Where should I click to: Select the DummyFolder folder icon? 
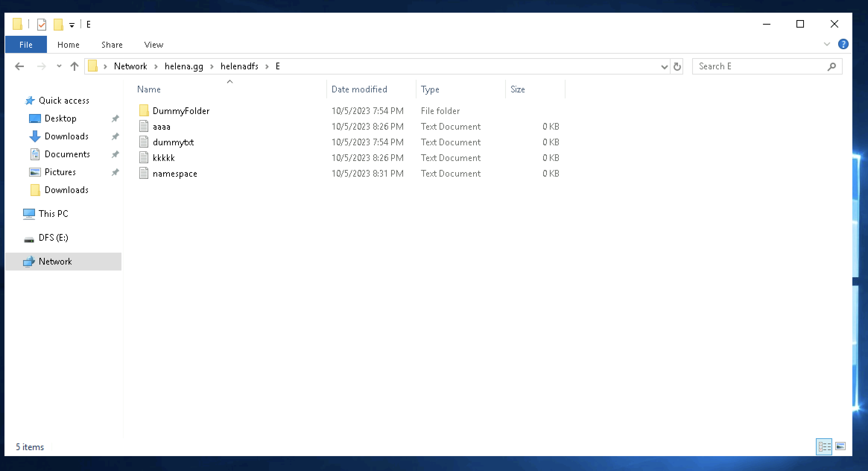tap(144, 111)
